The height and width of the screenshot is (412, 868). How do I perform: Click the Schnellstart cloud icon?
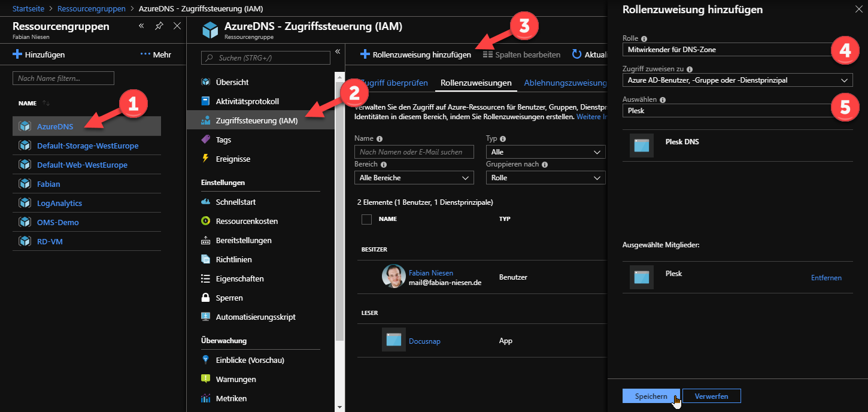click(x=206, y=202)
